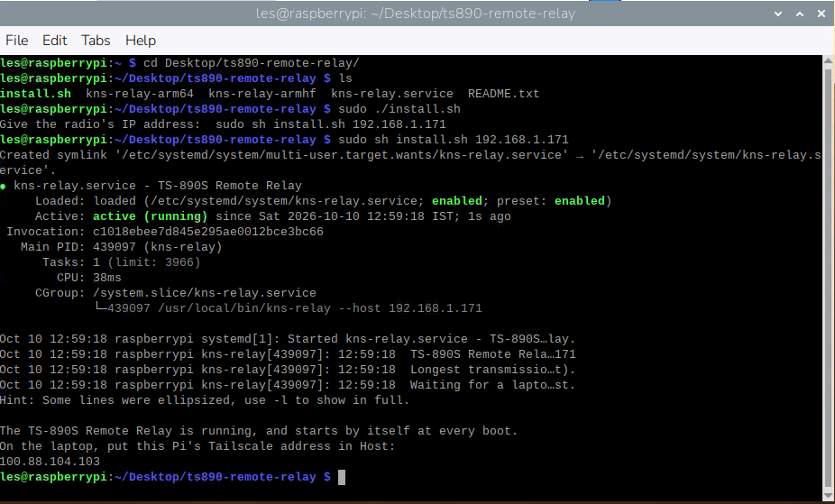Click the Tasks value '1 (limit: 3966)'

[x=146, y=262]
